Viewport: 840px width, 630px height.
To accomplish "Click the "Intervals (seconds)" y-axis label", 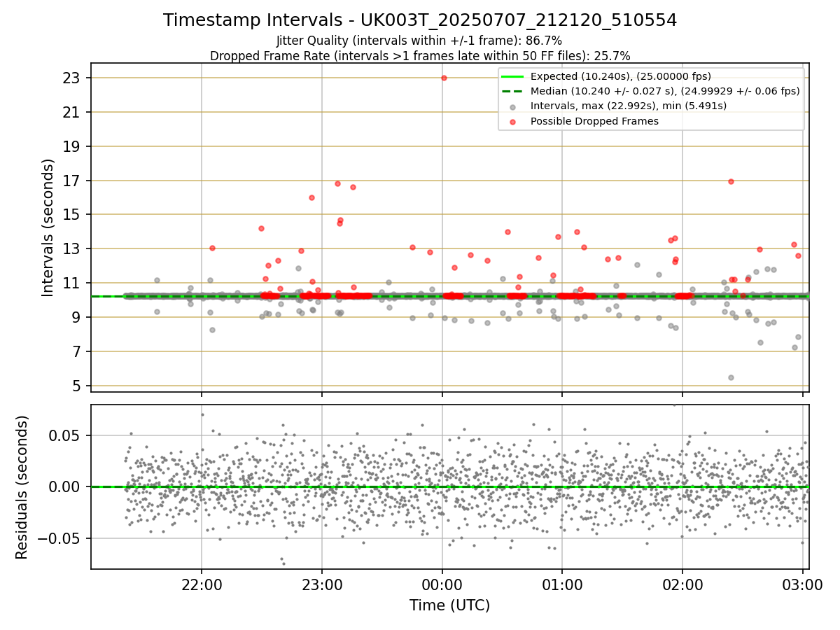I will (x=48, y=227).
